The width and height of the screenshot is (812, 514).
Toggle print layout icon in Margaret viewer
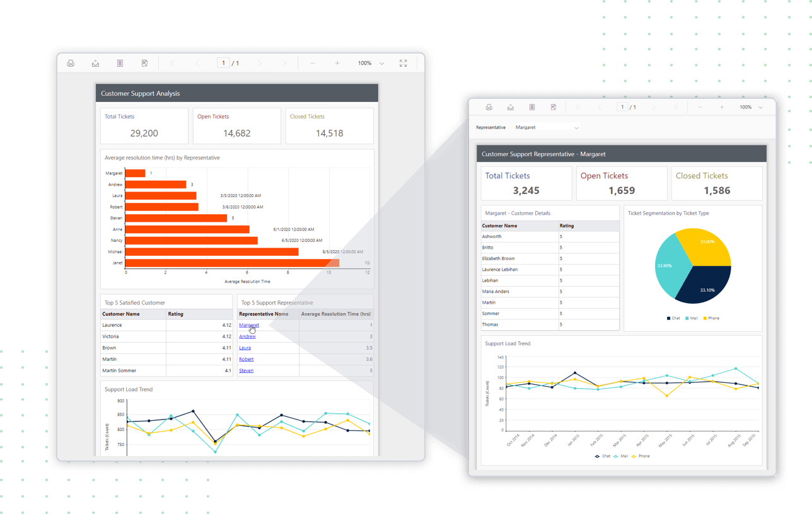pyautogui.click(x=532, y=107)
